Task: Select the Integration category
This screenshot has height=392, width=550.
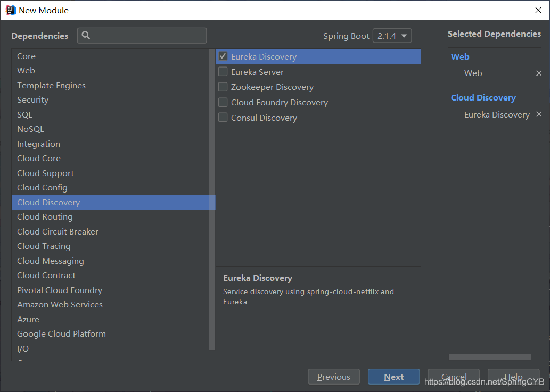Action: (110, 144)
